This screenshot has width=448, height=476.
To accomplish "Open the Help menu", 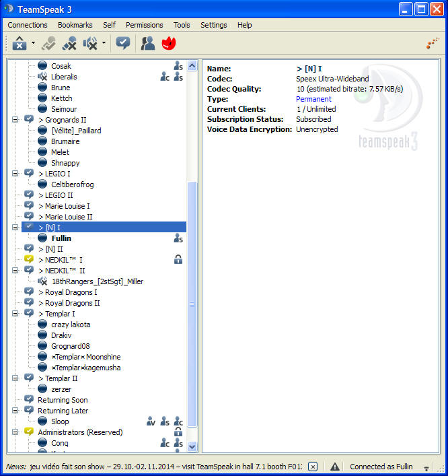I will click(244, 25).
